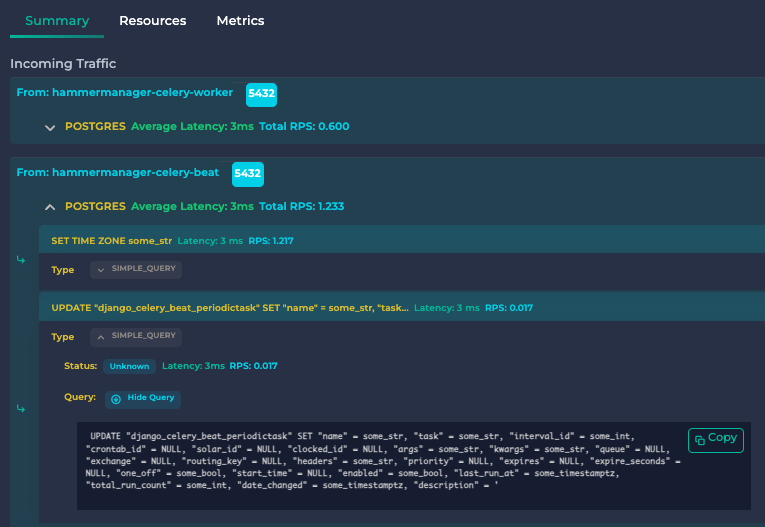Click 'Latency: 3ms' next to Unknown status
Screen dimensions: 765x527
click(x=193, y=366)
